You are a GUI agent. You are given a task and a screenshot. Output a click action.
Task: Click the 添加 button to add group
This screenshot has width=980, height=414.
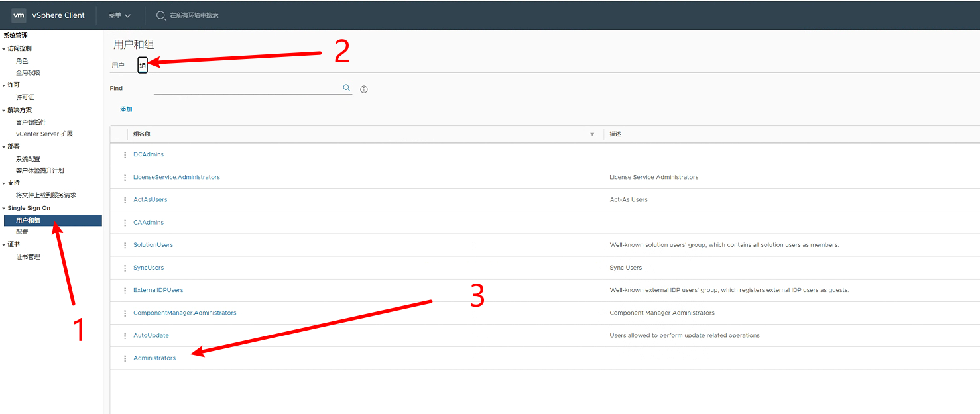click(x=126, y=109)
